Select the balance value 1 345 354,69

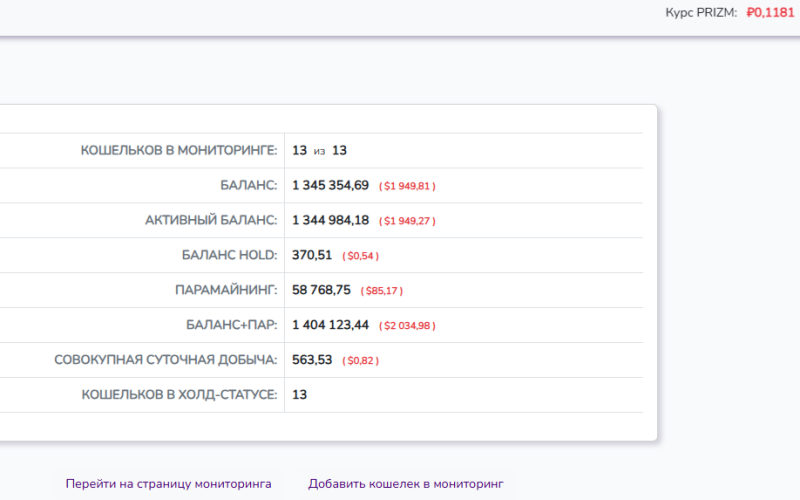pyautogui.click(x=330, y=186)
